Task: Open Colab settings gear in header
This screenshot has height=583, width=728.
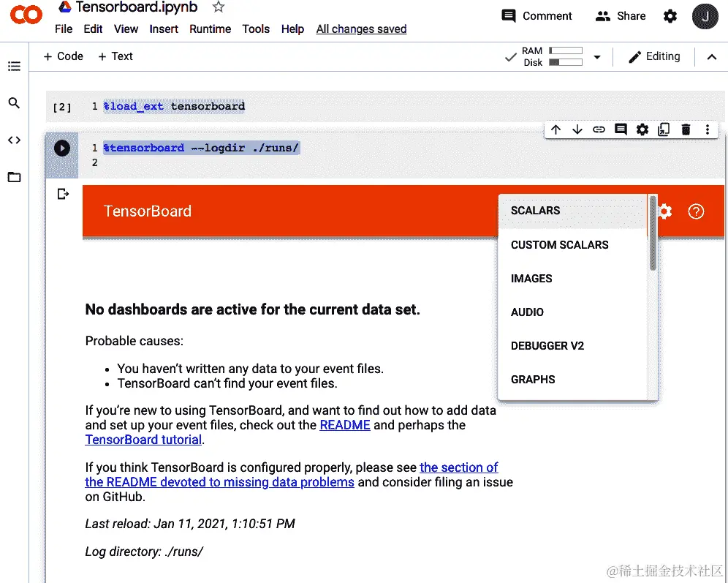Action: (670, 16)
